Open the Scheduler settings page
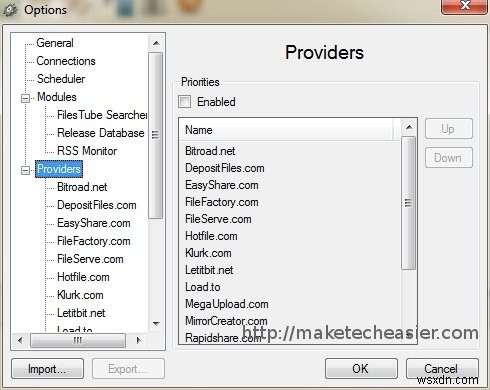This screenshot has width=490, height=390. click(61, 79)
